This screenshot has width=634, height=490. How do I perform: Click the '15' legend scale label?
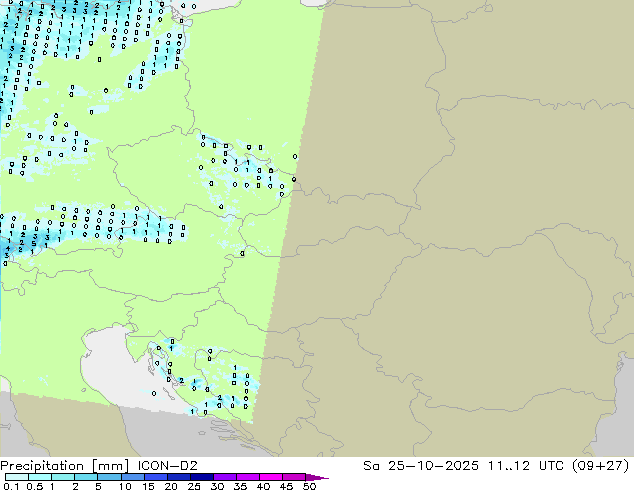pos(148,486)
